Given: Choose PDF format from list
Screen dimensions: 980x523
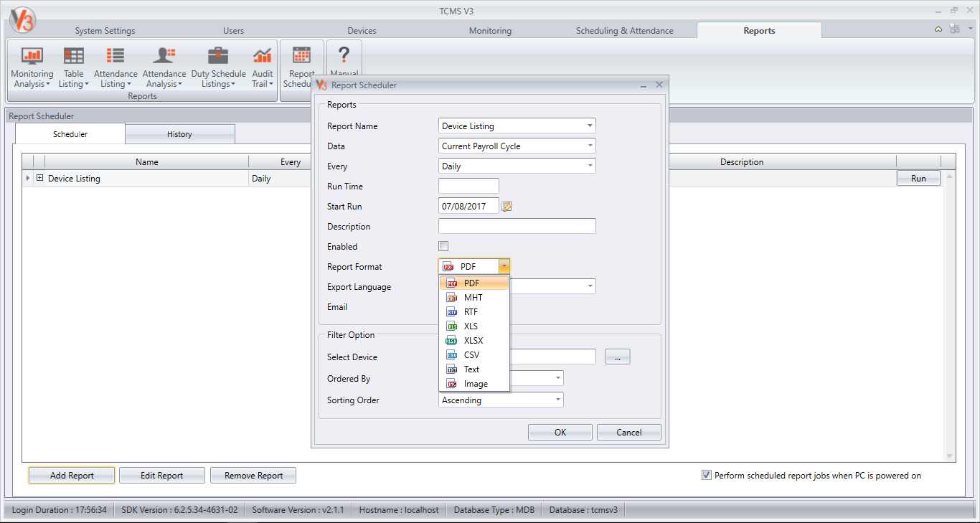Looking at the screenshot, I should pos(474,283).
